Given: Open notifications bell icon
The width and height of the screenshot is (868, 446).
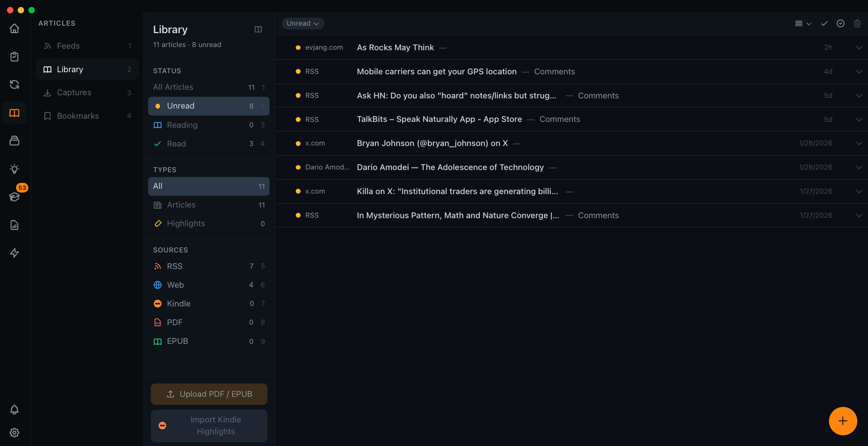Looking at the screenshot, I should click(x=14, y=410).
